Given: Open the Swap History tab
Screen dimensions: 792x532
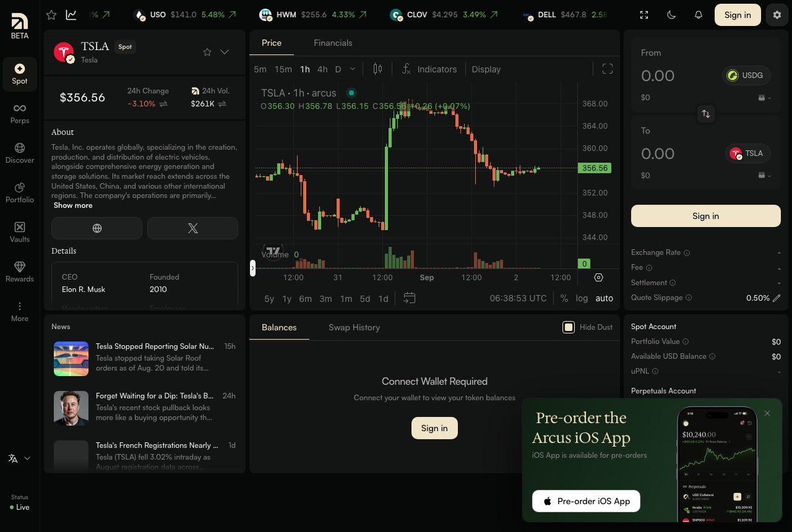Looking at the screenshot, I should (354, 327).
